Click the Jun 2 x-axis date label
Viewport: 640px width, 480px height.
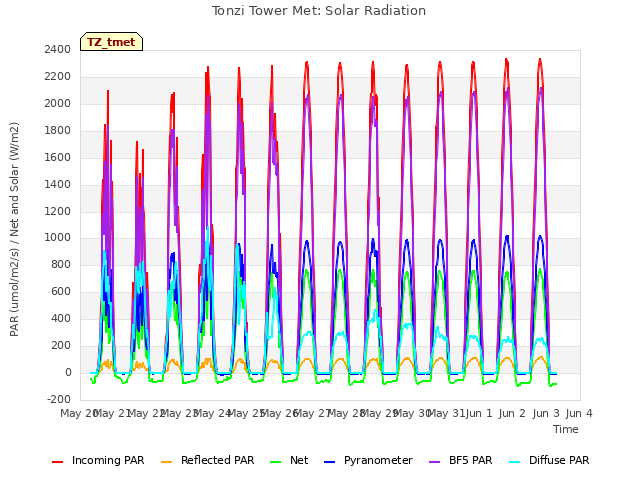[512, 413]
